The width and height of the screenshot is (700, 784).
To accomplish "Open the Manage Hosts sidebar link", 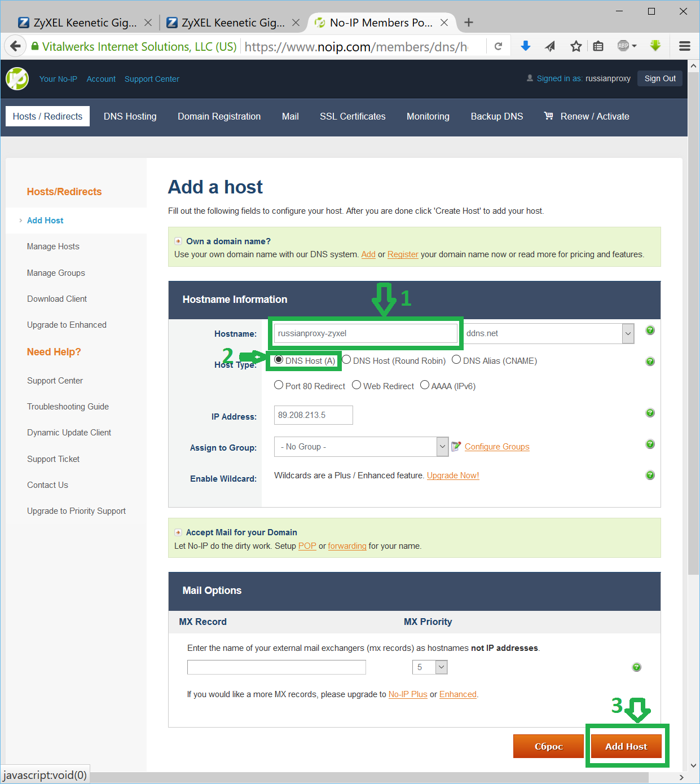I will pos(53,246).
